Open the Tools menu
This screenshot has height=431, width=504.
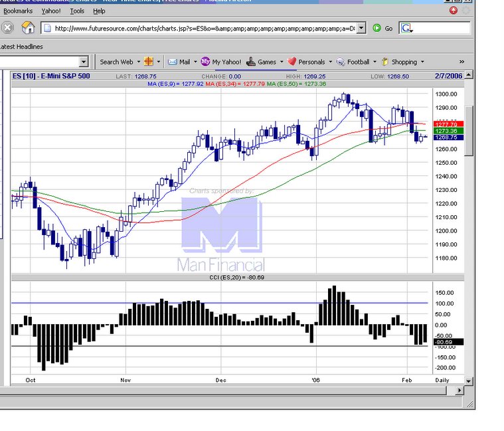click(x=77, y=11)
